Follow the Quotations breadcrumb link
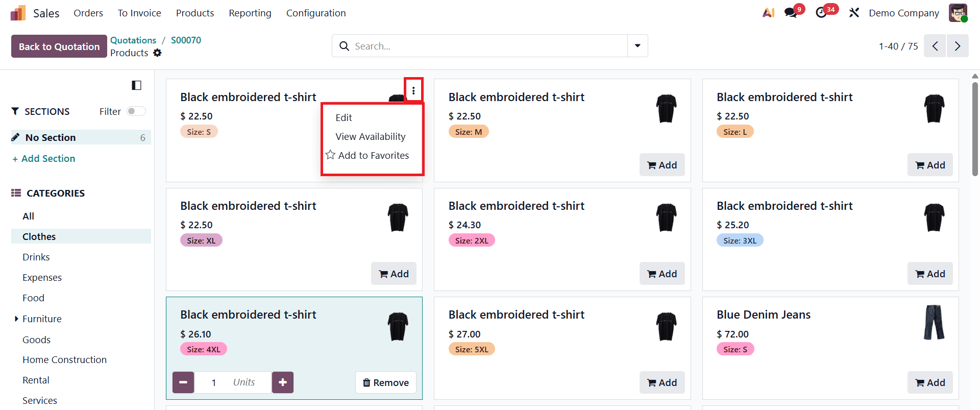The width and height of the screenshot is (980, 410). (x=133, y=40)
